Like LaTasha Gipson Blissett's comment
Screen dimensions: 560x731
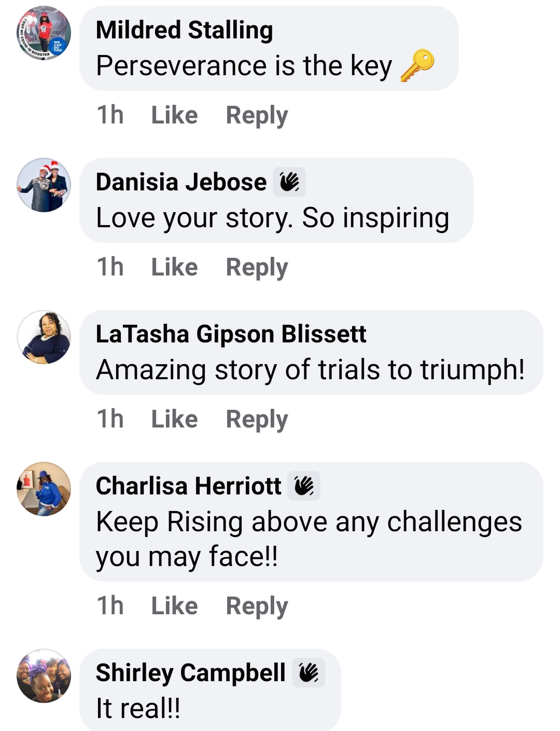click(174, 419)
